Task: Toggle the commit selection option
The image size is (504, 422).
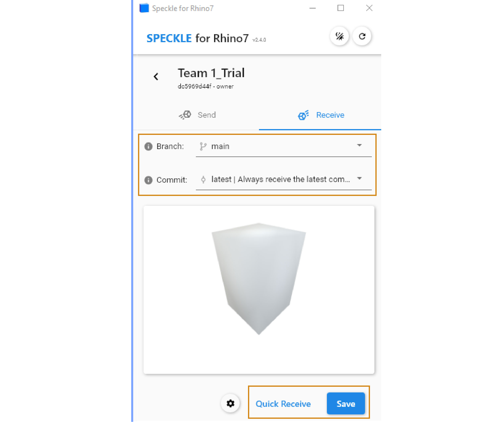Action: tap(359, 179)
